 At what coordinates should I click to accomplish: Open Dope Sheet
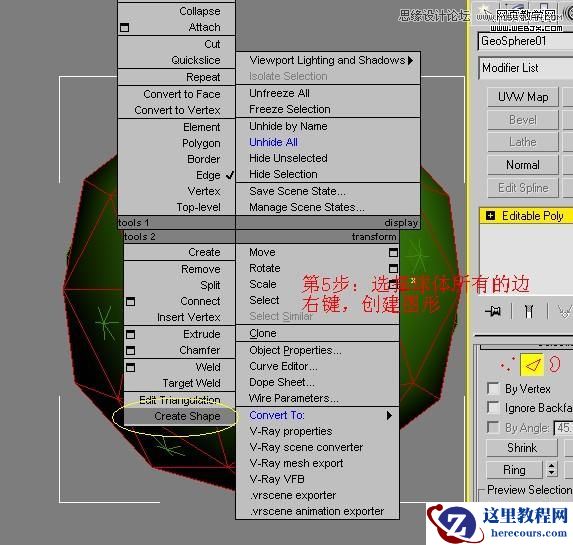[x=282, y=382]
